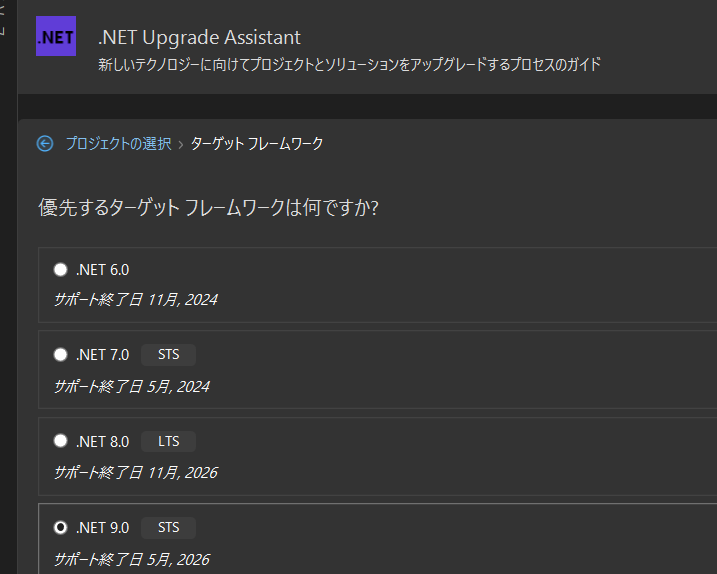Click the 優先するターゲット フレームワーク heading
Image resolution: width=717 pixels, height=574 pixels.
[209, 208]
